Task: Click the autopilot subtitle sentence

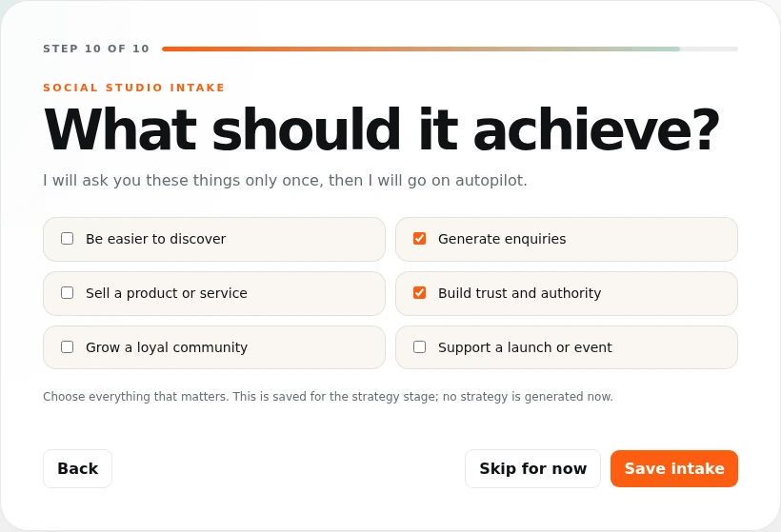Action: pyautogui.click(x=285, y=180)
